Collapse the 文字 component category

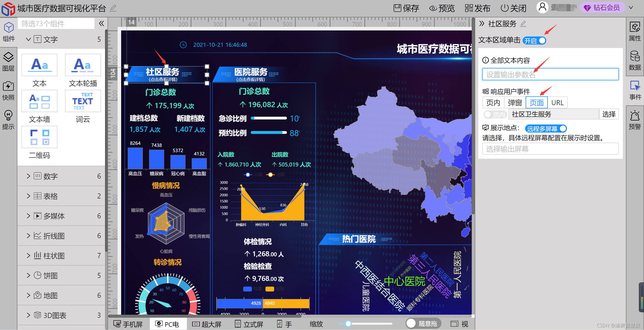tap(28, 39)
